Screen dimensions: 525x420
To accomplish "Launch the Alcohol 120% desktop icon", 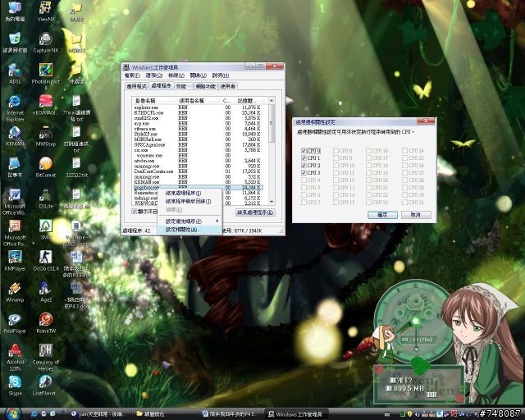I will [15, 358].
